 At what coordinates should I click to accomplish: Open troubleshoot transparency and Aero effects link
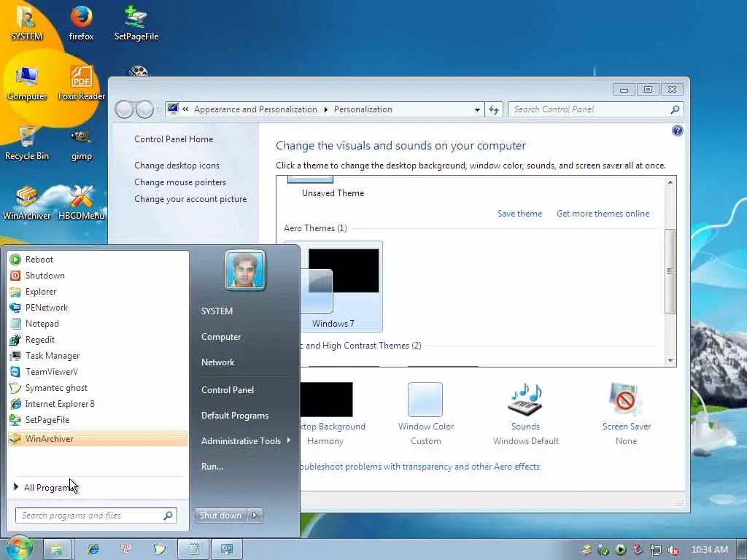point(419,467)
